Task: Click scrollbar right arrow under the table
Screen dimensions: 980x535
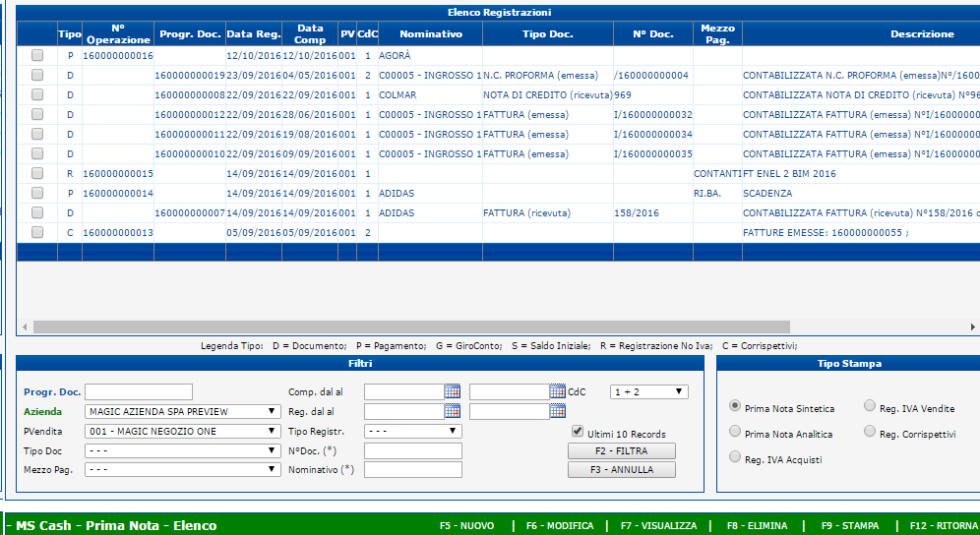Action: [972, 327]
